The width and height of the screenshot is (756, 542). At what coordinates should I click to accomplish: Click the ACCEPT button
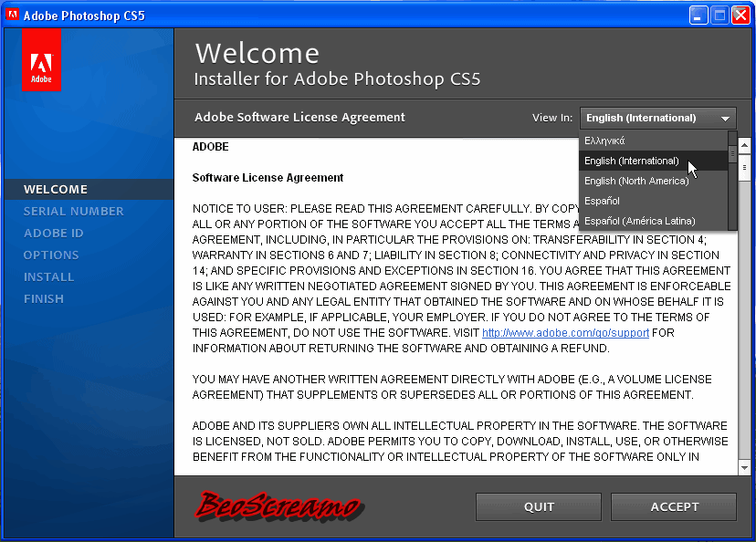(x=674, y=506)
